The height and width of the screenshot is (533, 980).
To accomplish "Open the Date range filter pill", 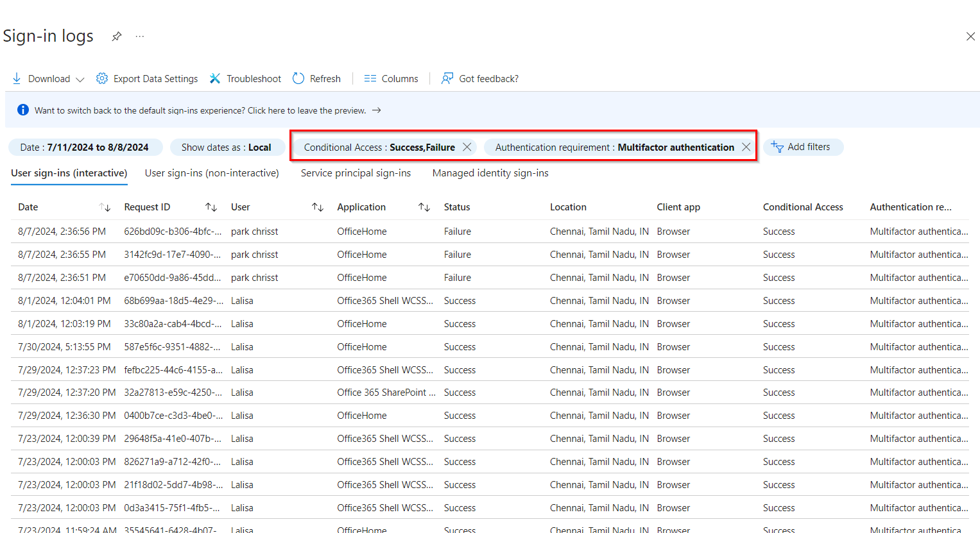I will click(85, 147).
